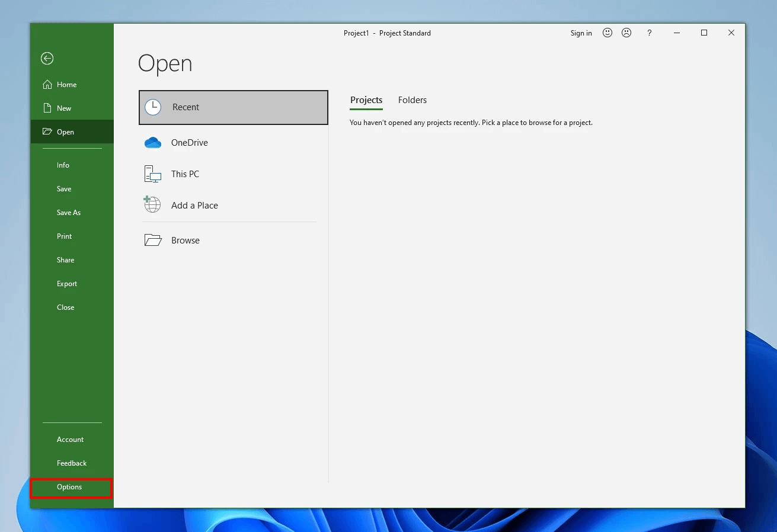
Task: Switch to the Folders tab
Action: (x=412, y=100)
